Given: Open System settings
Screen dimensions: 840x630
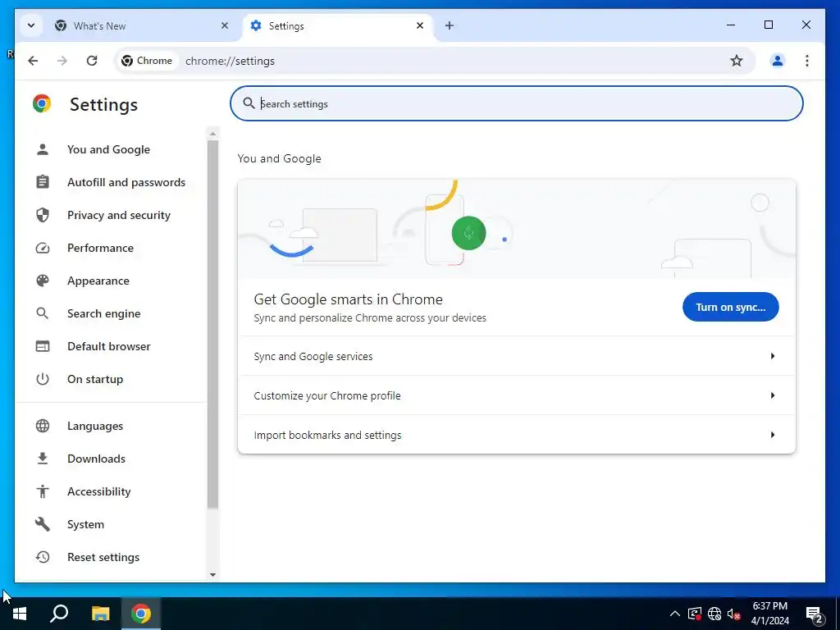Looking at the screenshot, I should click(85, 524).
